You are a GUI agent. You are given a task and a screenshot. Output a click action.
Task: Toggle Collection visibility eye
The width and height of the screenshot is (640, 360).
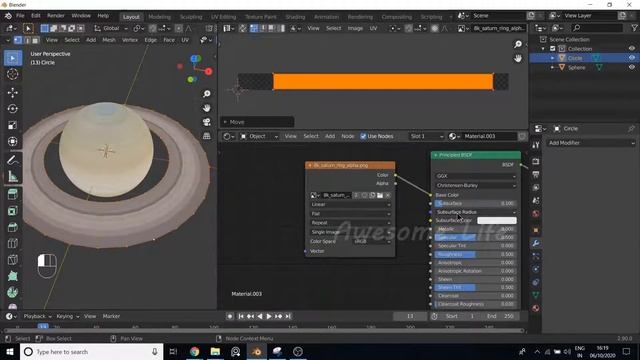point(632,49)
